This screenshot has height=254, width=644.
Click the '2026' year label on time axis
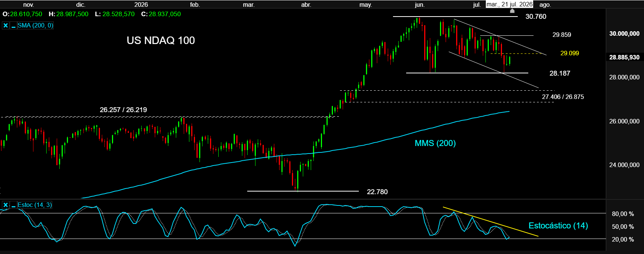[141, 5]
